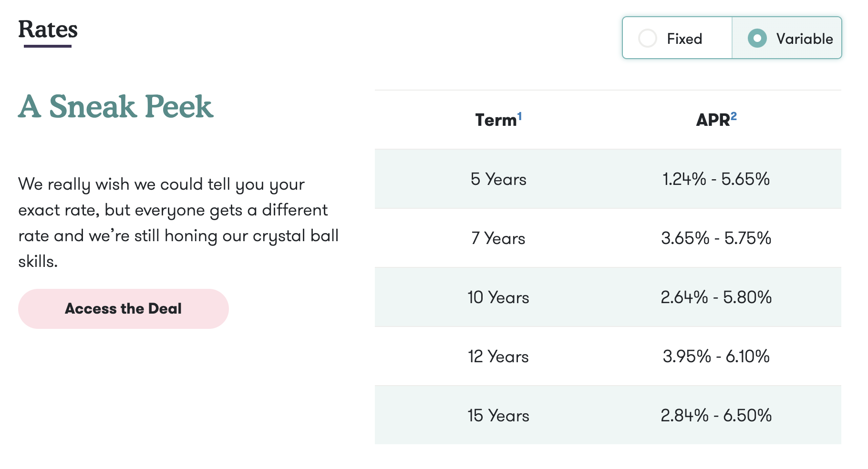The height and width of the screenshot is (469, 868).
Task: Select the 7 Years term cell
Action: (498, 238)
